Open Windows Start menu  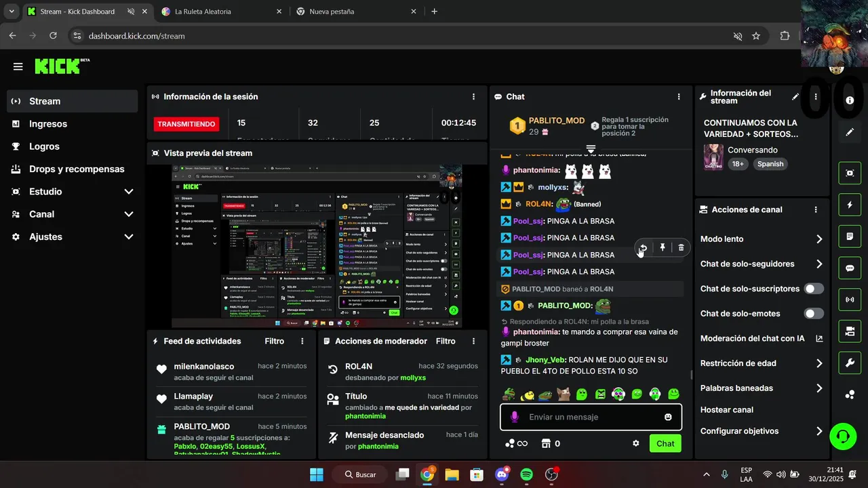click(x=317, y=474)
